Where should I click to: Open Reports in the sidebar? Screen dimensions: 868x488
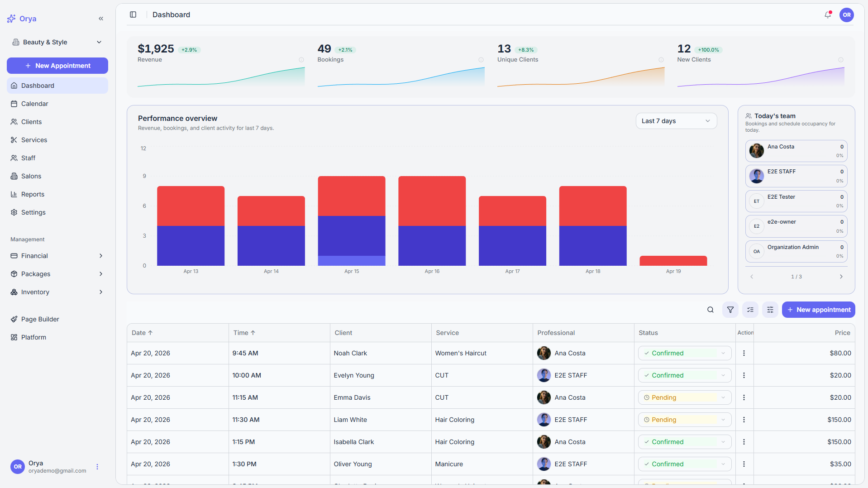point(57,194)
